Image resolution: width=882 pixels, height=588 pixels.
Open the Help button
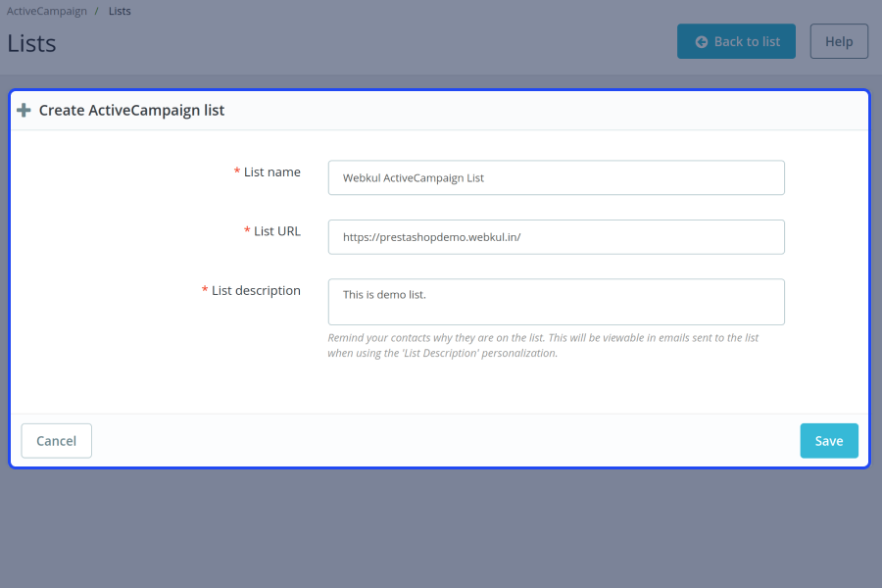(839, 41)
